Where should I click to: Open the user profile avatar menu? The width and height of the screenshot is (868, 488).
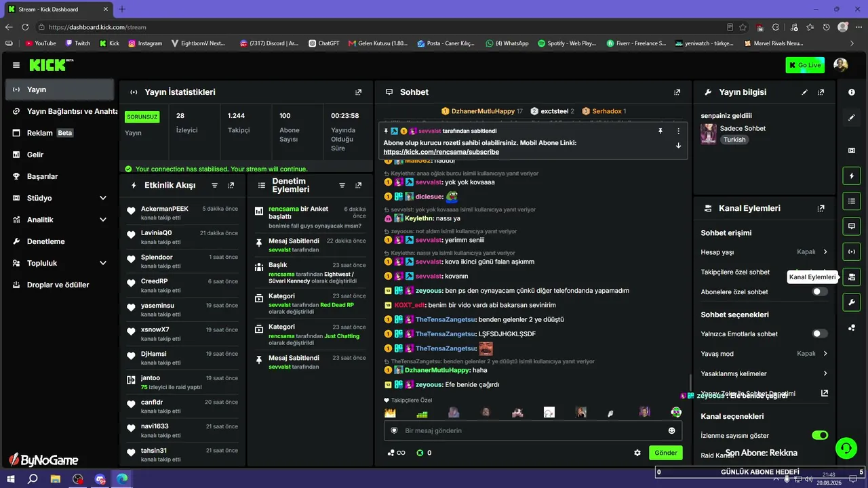click(x=841, y=65)
